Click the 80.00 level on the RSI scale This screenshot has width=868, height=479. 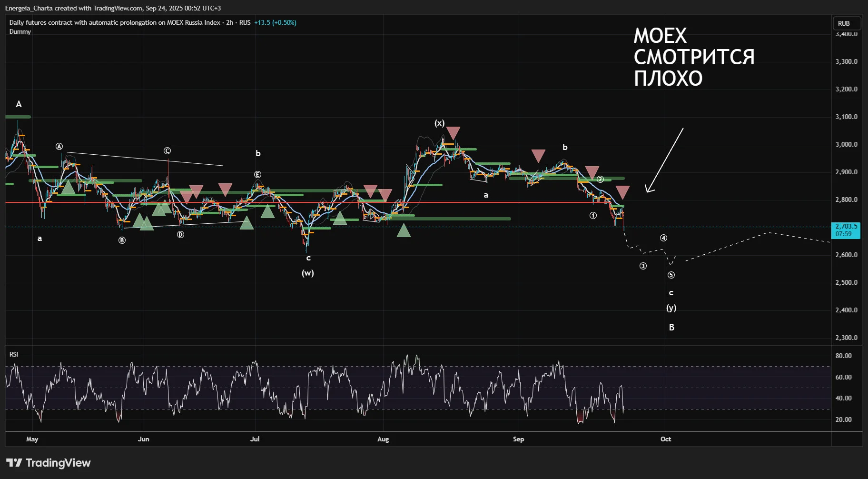point(843,356)
